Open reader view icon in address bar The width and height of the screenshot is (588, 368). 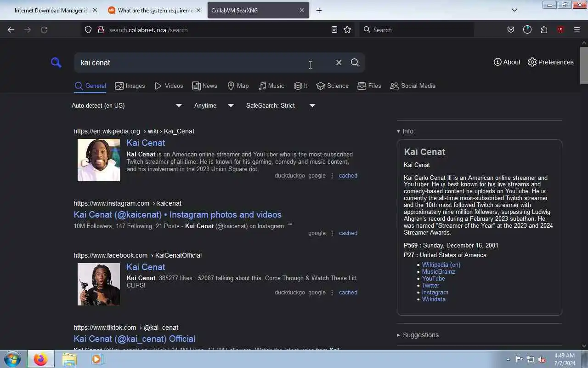coord(334,30)
